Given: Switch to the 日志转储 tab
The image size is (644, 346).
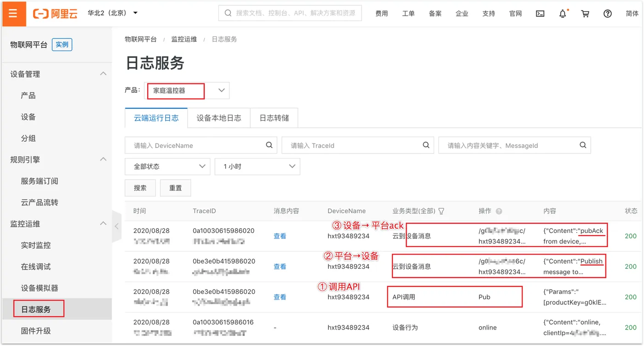Looking at the screenshot, I should point(274,118).
